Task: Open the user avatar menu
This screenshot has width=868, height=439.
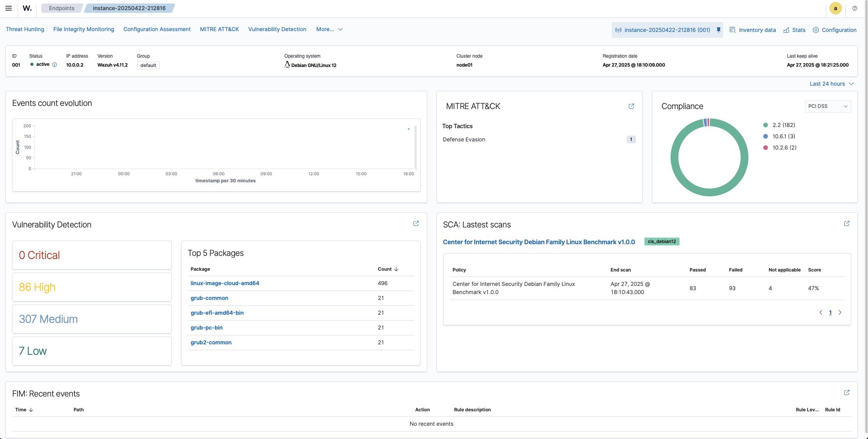Action: point(835,8)
